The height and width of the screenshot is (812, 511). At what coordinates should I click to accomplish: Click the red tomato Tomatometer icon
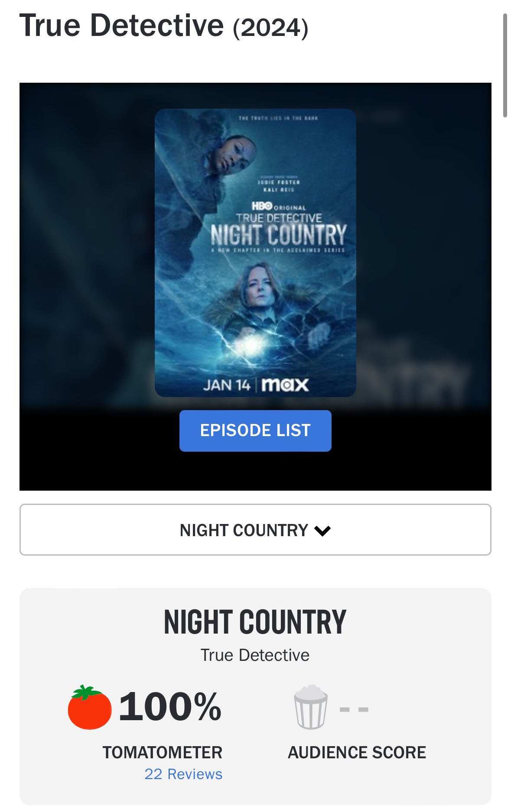click(90, 707)
